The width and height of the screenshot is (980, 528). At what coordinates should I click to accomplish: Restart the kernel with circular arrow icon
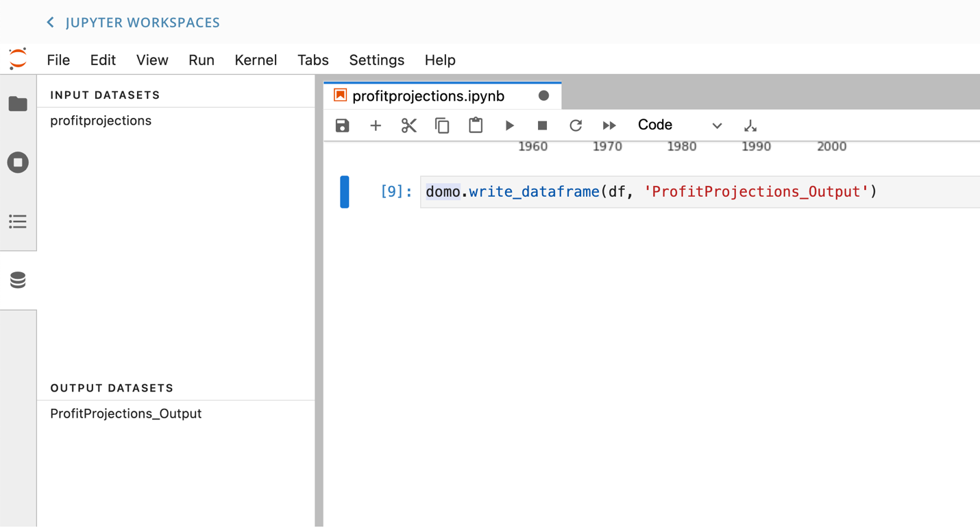(x=576, y=125)
